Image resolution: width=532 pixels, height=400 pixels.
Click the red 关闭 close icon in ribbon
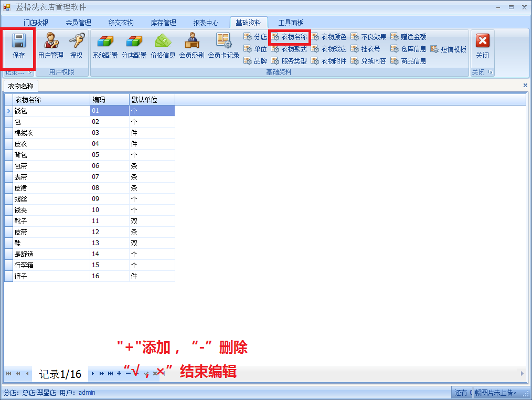tap(483, 41)
